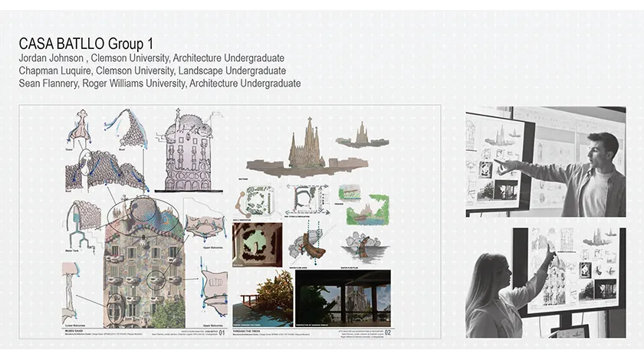Select the Sean Flannery name line
The image size is (644, 360).
pos(159,83)
